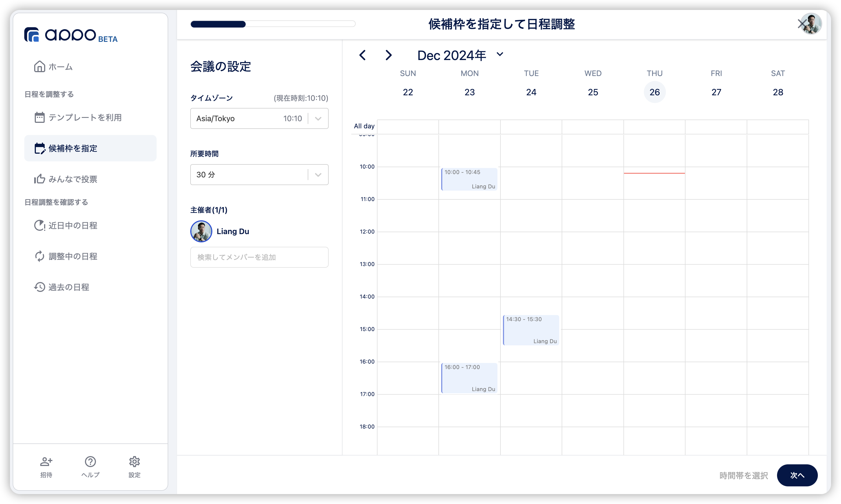Open 調整中の日程 sync icon

point(39,256)
